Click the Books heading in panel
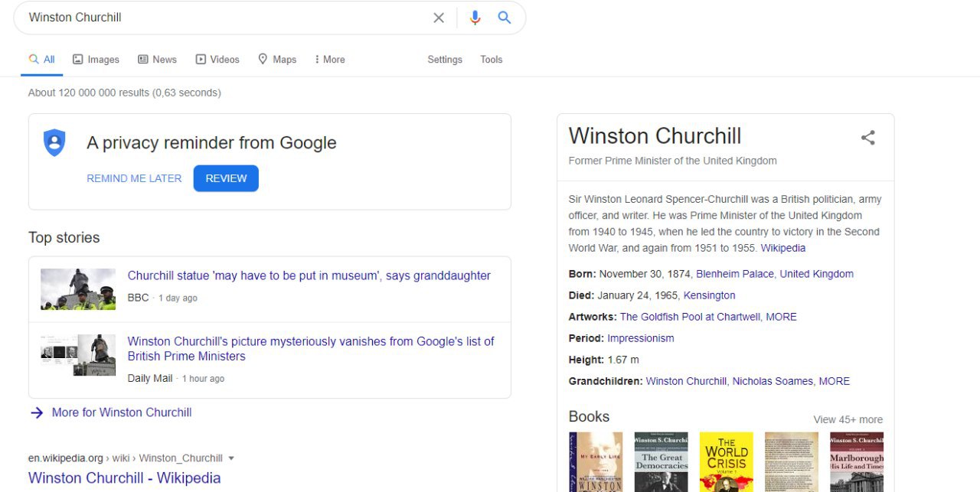980x492 pixels. (x=589, y=417)
